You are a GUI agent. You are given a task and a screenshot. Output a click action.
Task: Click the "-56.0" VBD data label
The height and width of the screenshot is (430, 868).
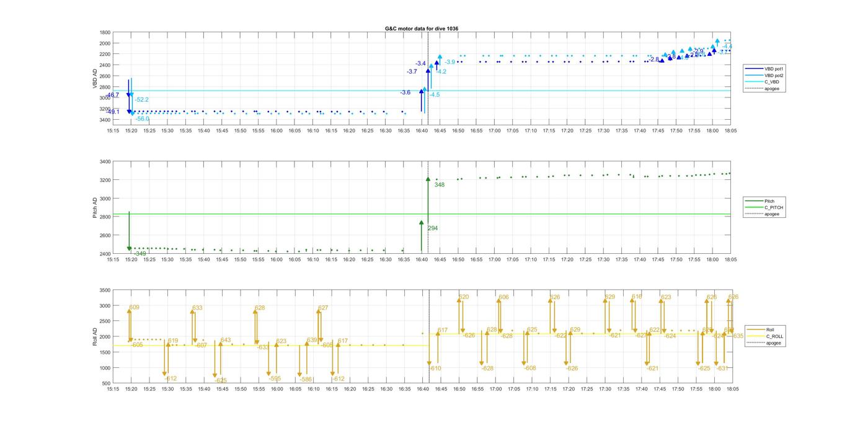(143, 119)
